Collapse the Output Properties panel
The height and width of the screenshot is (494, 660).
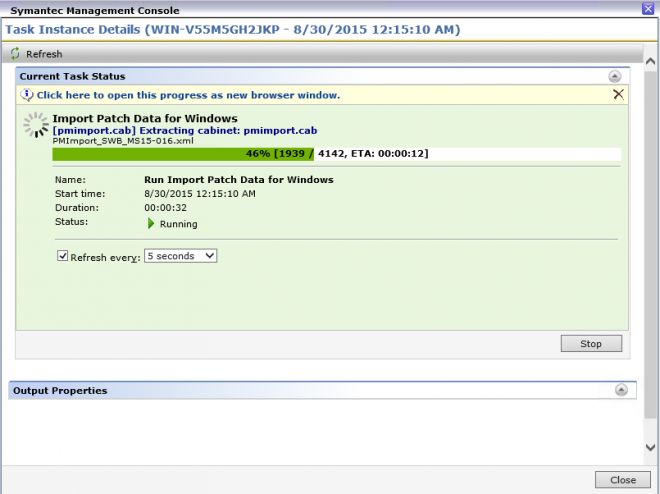[x=621, y=390]
